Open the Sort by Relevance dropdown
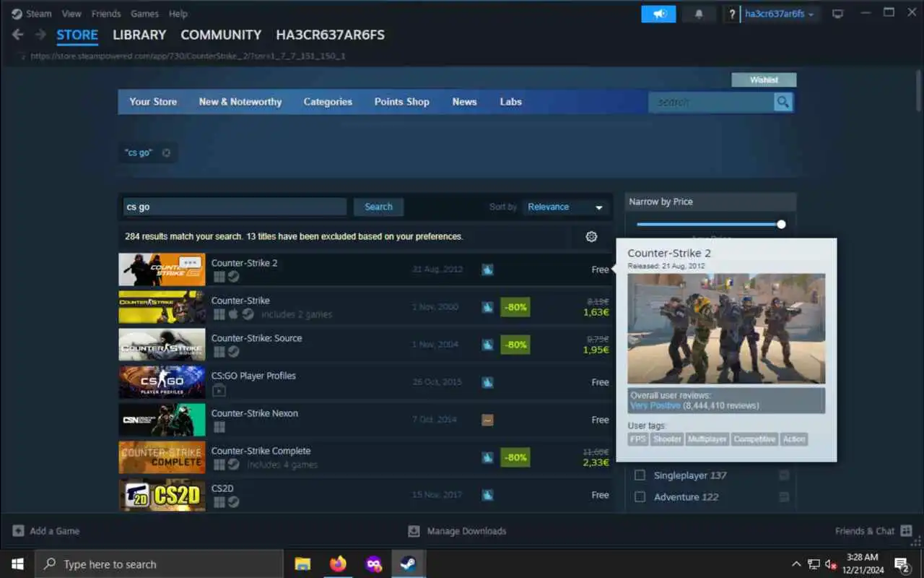This screenshot has width=924, height=578. pyautogui.click(x=565, y=207)
